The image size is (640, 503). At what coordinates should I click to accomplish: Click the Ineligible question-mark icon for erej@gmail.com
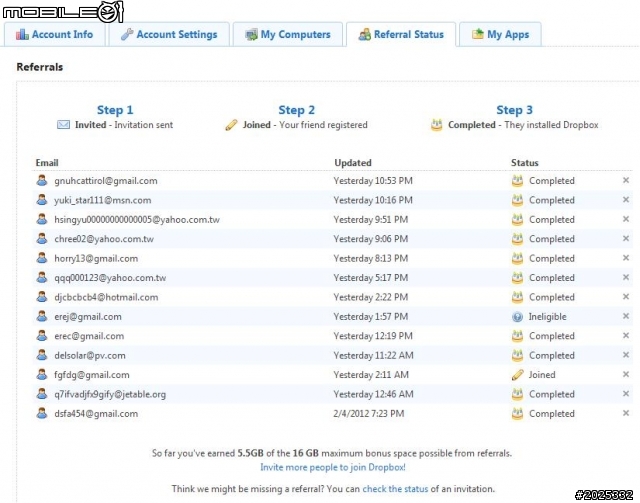coord(517,317)
